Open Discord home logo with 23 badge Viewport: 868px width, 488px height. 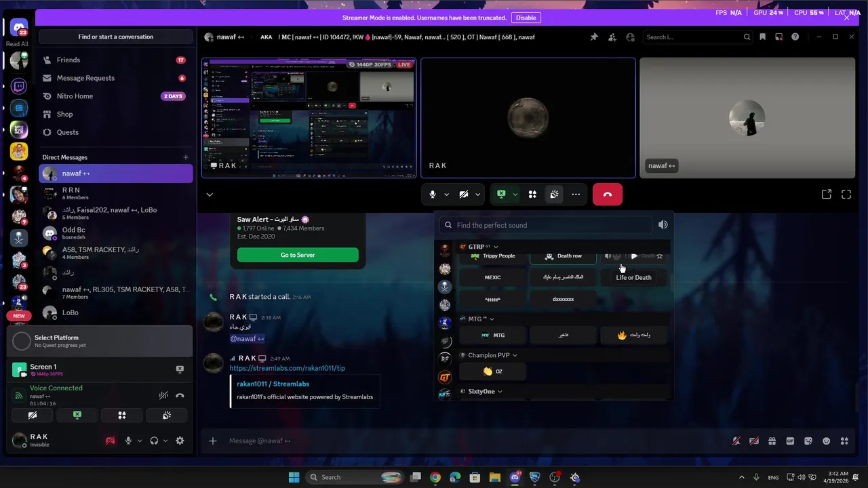point(19,28)
